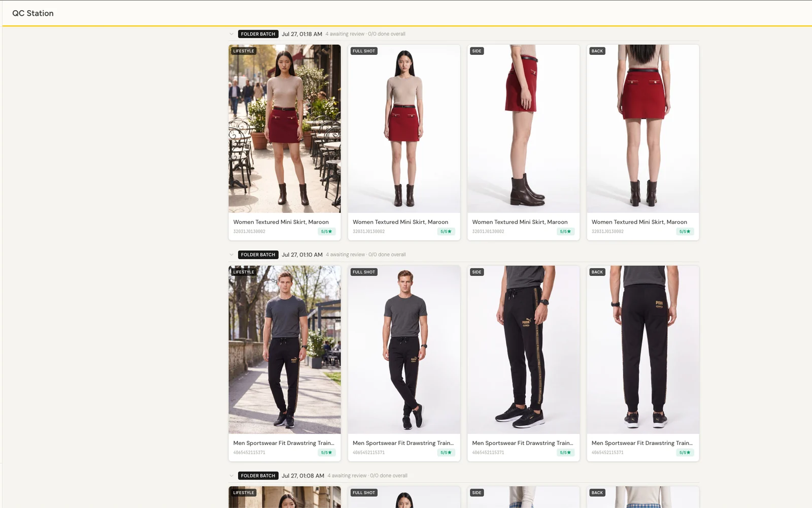Click the 5/5 star rating on skirt Back card
Image resolution: width=812 pixels, height=508 pixels.
point(685,232)
